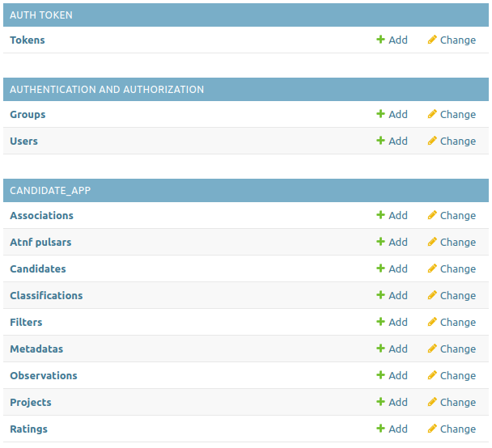
Task: Click the Add text for Metadatas
Action: (398, 349)
